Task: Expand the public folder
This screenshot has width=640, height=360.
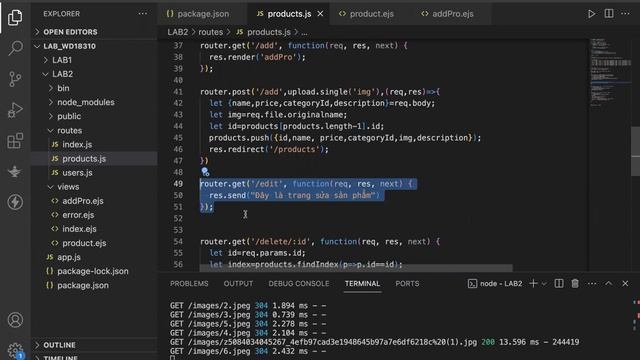Action: 94,116
